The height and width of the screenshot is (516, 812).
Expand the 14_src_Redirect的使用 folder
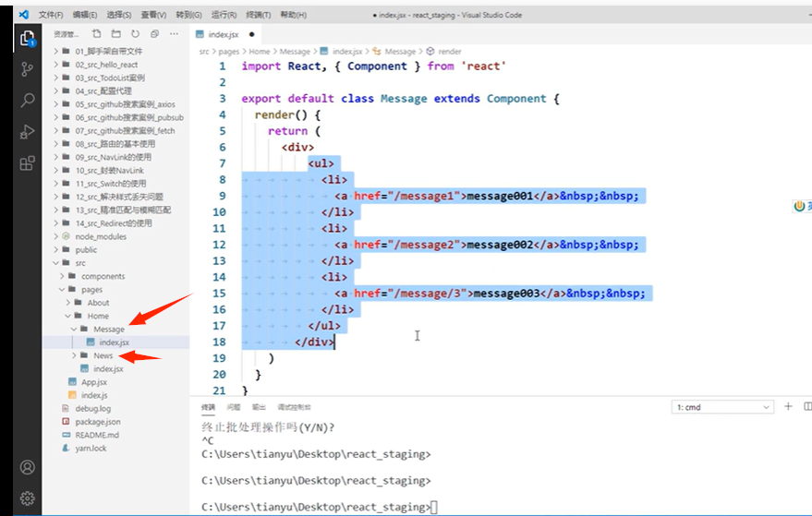[116, 223]
